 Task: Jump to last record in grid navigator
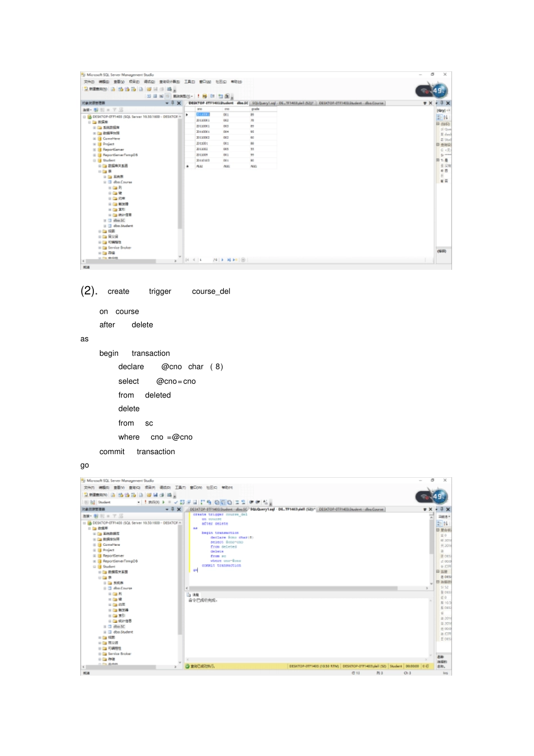click(x=229, y=260)
